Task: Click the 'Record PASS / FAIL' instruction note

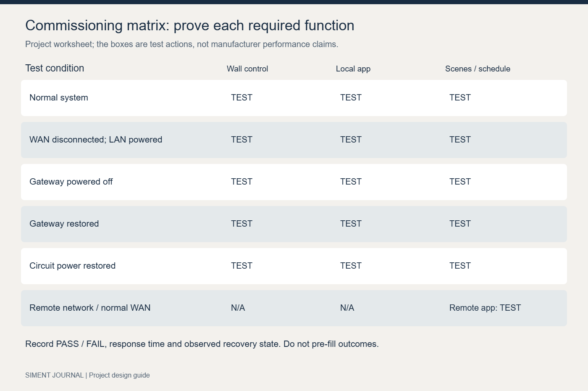Action: 202,344
